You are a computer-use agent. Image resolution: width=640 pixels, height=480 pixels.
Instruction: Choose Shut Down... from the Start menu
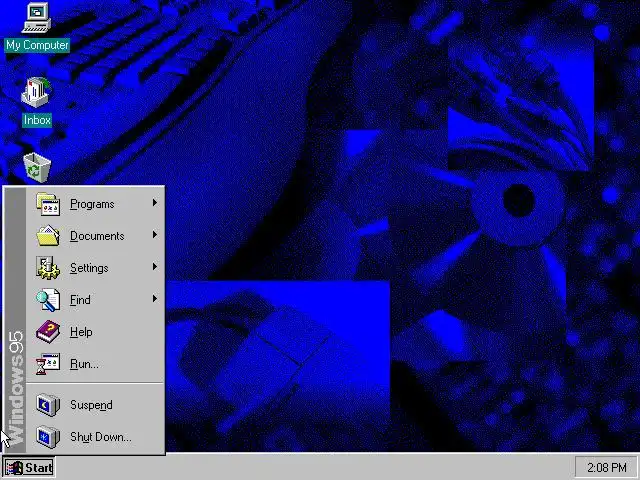[95, 436]
